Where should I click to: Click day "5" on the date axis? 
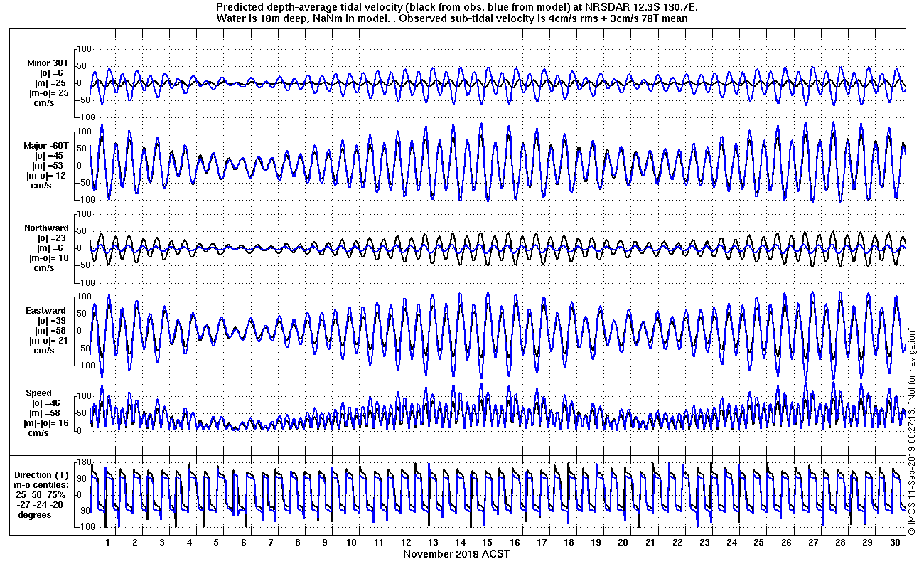(216, 542)
